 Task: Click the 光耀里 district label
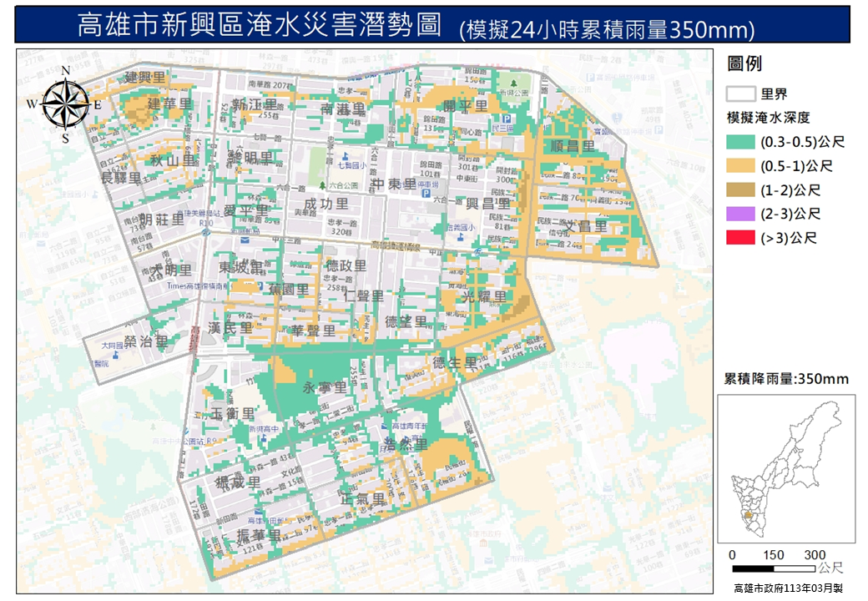[x=484, y=296]
